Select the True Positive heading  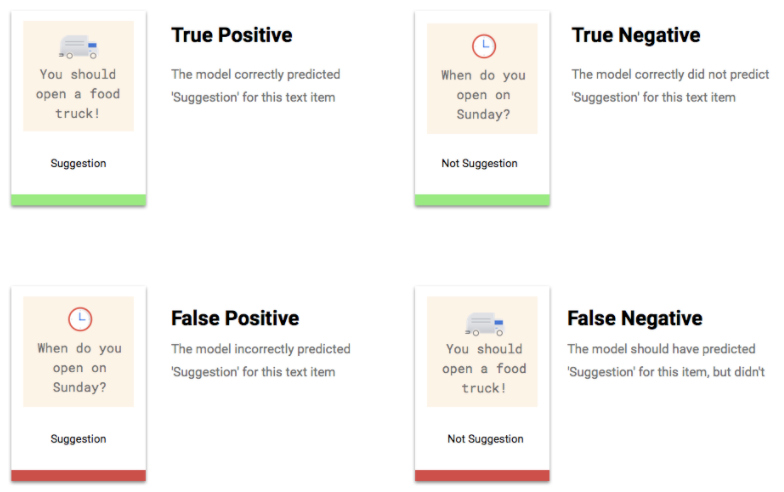232,35
